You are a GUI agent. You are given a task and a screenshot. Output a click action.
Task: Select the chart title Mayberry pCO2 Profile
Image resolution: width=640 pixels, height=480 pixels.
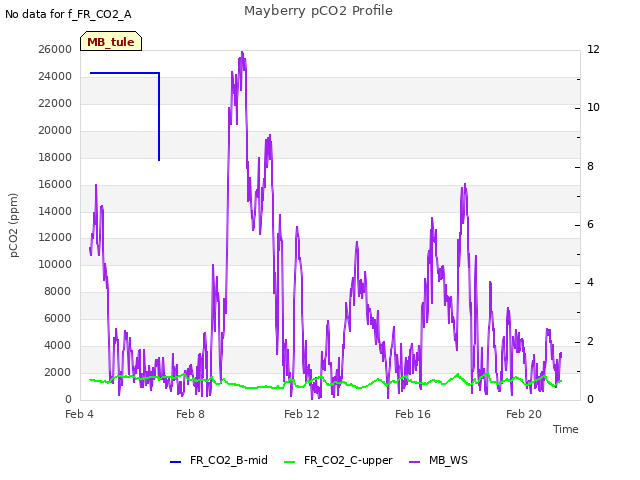pos(318,11)
